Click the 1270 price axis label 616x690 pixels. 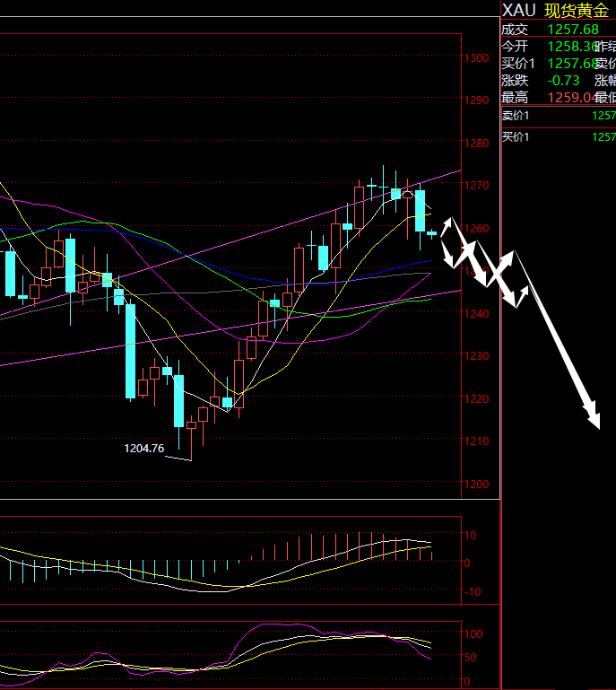(477, 186)
